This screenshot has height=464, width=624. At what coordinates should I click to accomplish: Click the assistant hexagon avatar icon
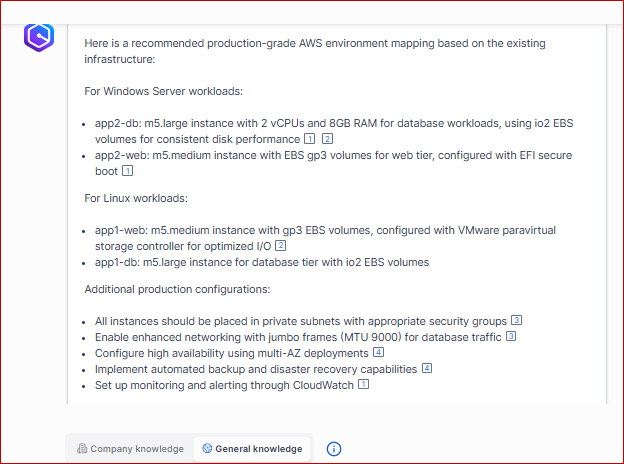pyautogui.click(x=39, y=37)
